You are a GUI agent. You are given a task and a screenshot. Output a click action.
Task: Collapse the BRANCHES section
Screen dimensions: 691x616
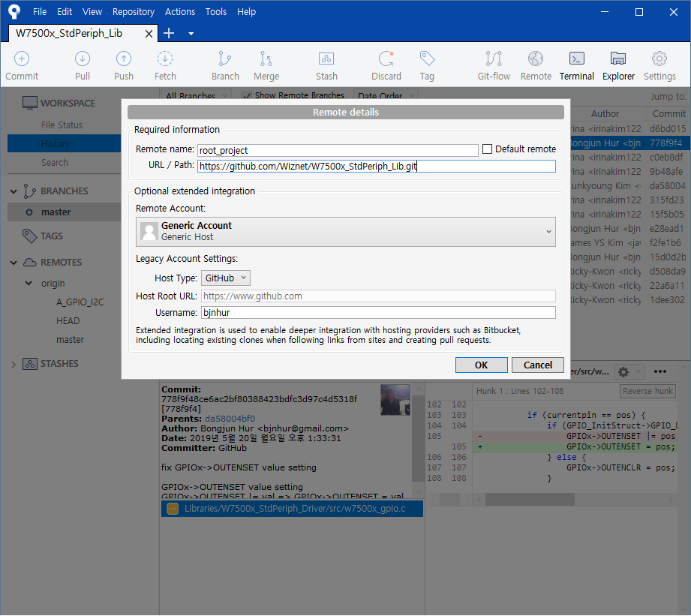pos(14,191)
